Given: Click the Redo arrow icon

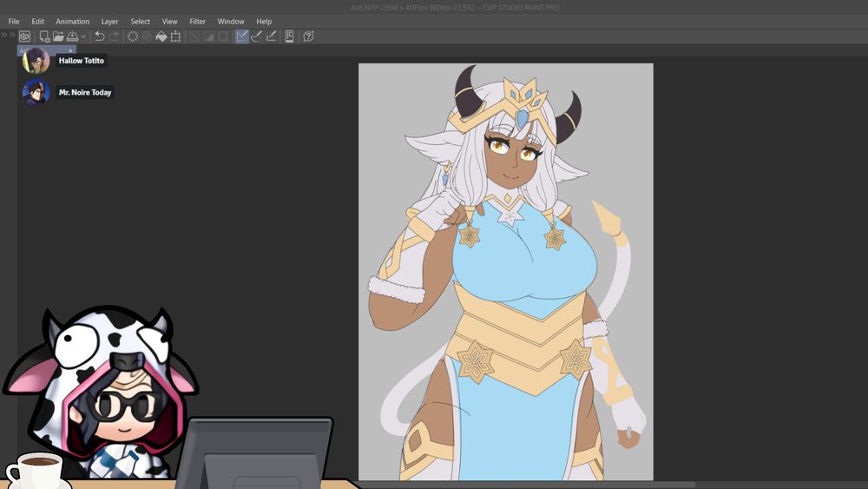Looking at the screenshot, I should pyautogui.click(x=114, y=36).
